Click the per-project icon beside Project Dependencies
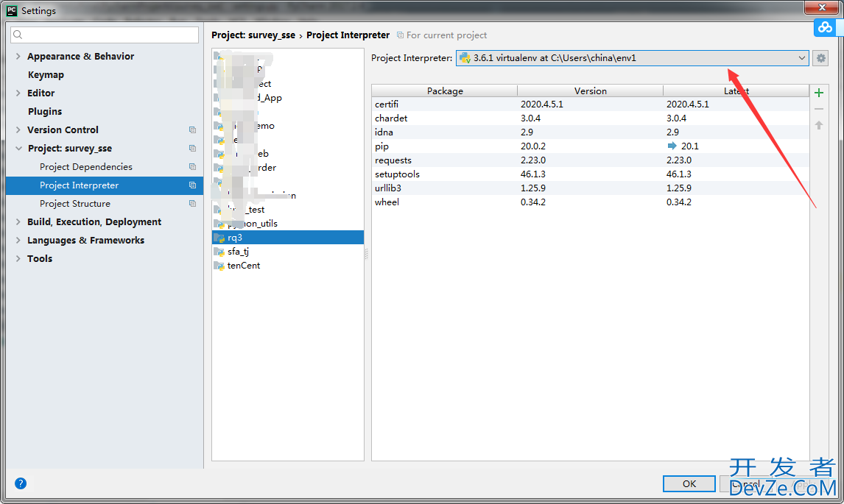Image resolution: width=844 pixels, height=504 pixels. (192, 167)
